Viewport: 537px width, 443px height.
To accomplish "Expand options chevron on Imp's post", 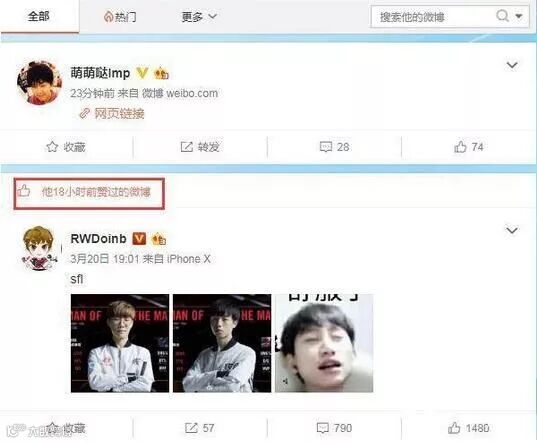I will [x=512, y=65].
